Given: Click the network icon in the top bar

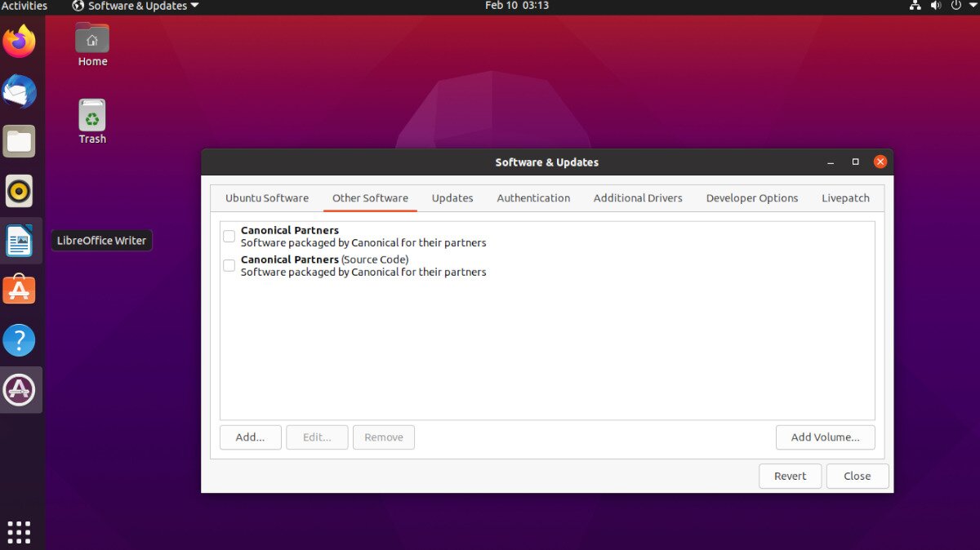Looking at the screenshot, I should (x=915, y=7).
